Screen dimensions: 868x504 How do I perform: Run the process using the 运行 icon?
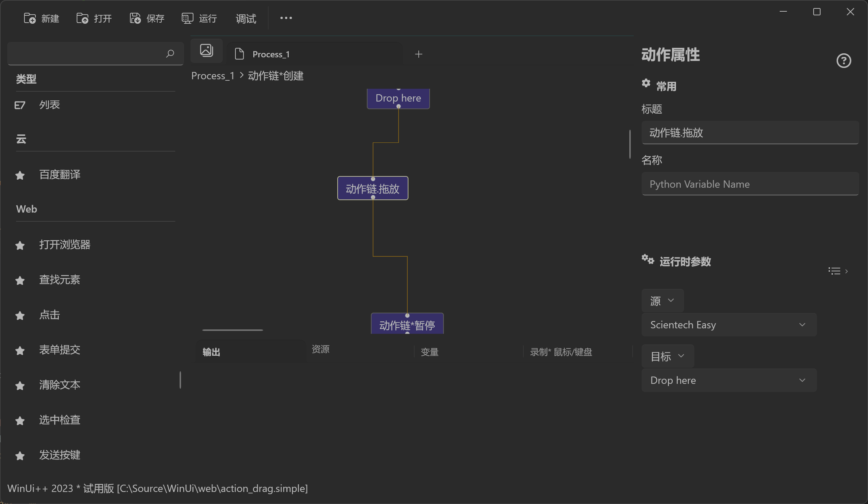(187, 18)
